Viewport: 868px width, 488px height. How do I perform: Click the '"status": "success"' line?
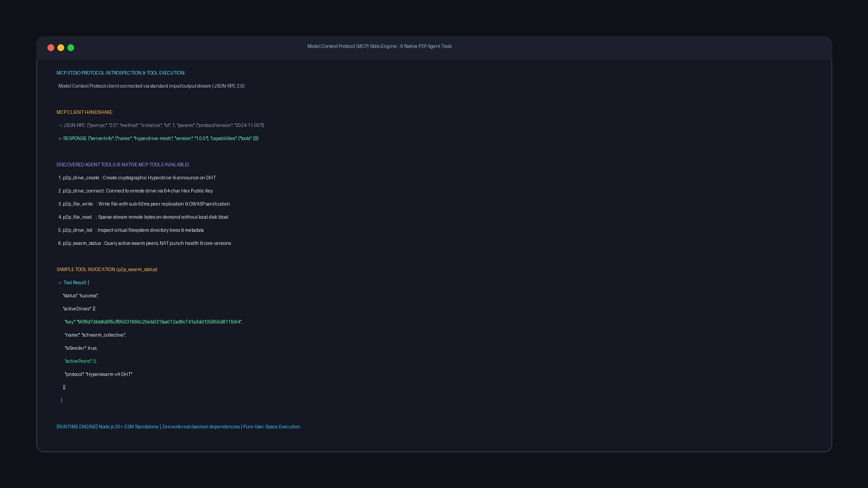point(80,296)
